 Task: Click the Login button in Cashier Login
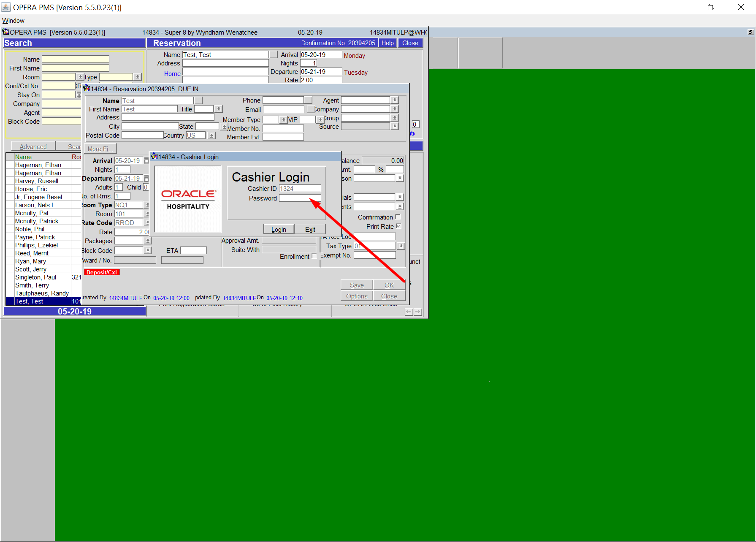(x=278, y=229)
